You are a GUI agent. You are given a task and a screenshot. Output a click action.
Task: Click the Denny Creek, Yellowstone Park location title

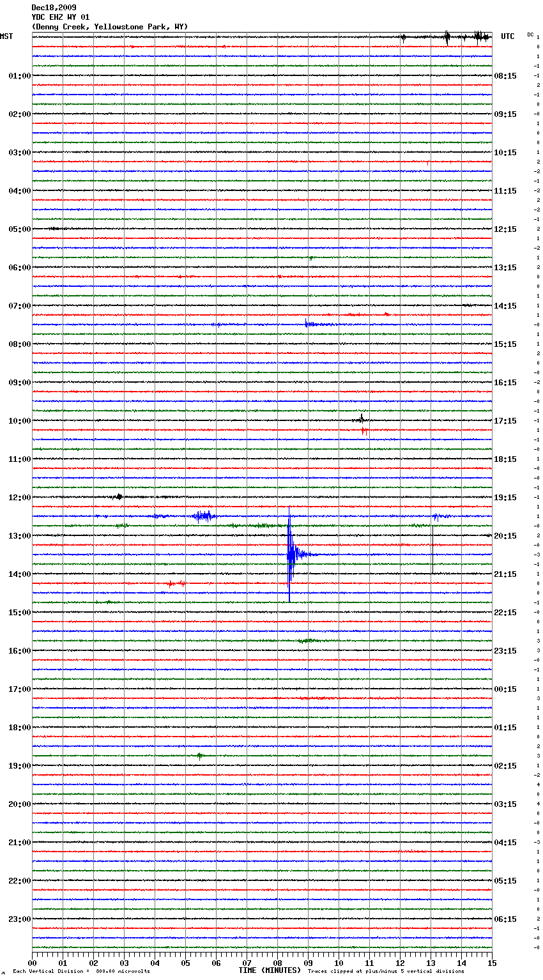(x=109, y=27)
